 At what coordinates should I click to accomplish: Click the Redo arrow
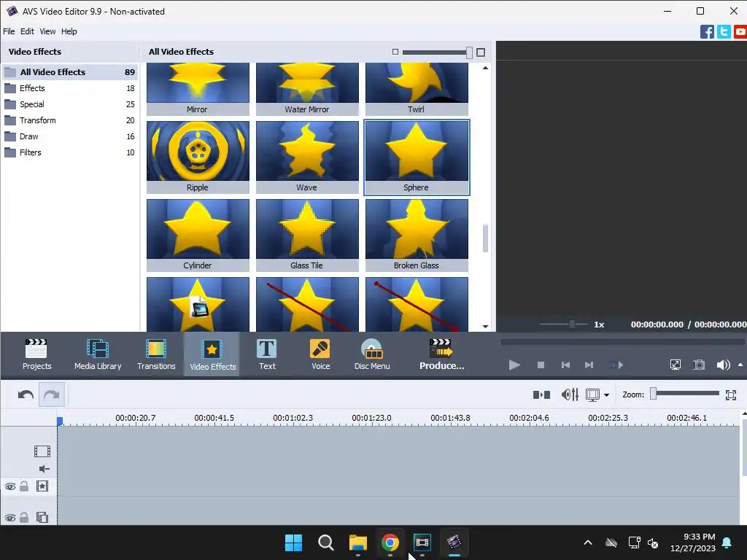pyautogui.click(x=52, y=394)
